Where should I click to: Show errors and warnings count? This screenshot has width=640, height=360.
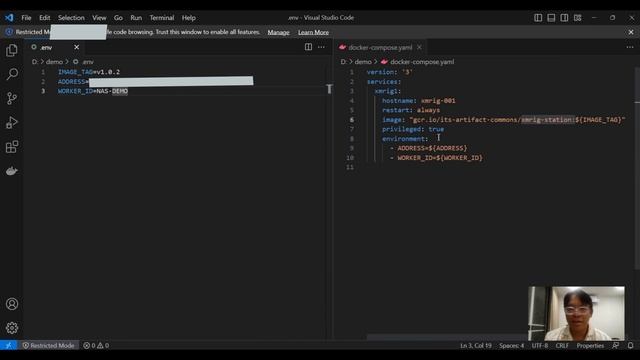pos(96,345)
